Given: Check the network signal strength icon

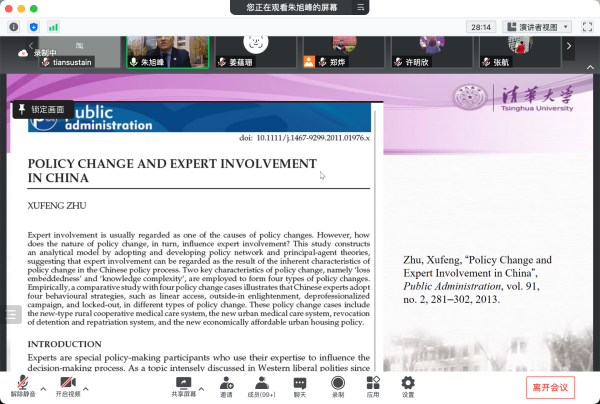Looking at the screenshot, I should click(x=54, y=26).
